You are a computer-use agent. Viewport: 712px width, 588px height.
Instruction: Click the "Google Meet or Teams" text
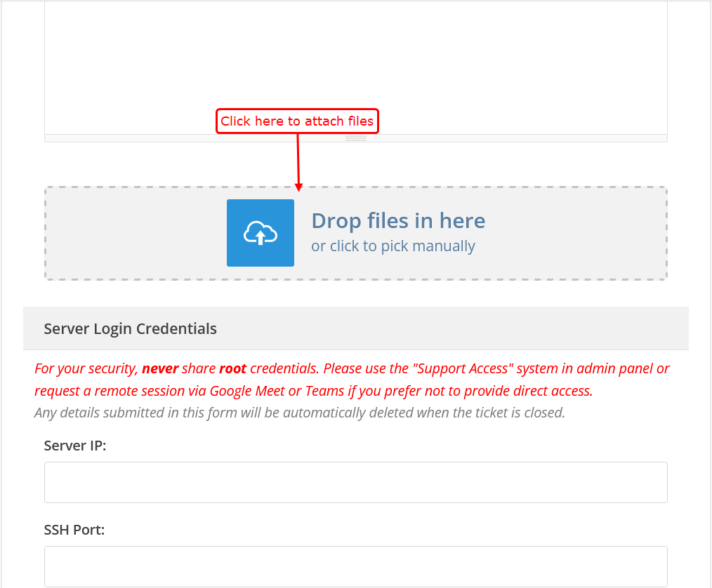click(268, 391)
